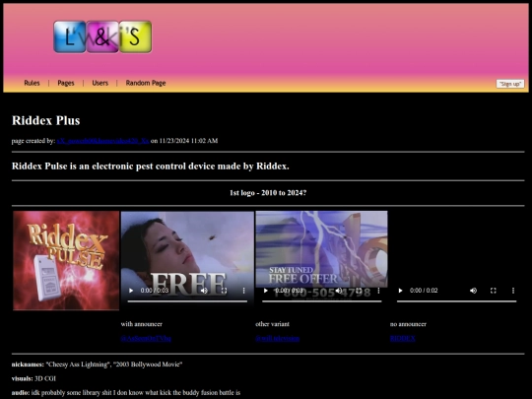This screenshot has width=532, height=399.
Task: Click the 'audio:' description line
Action: (x=126, y=392)
